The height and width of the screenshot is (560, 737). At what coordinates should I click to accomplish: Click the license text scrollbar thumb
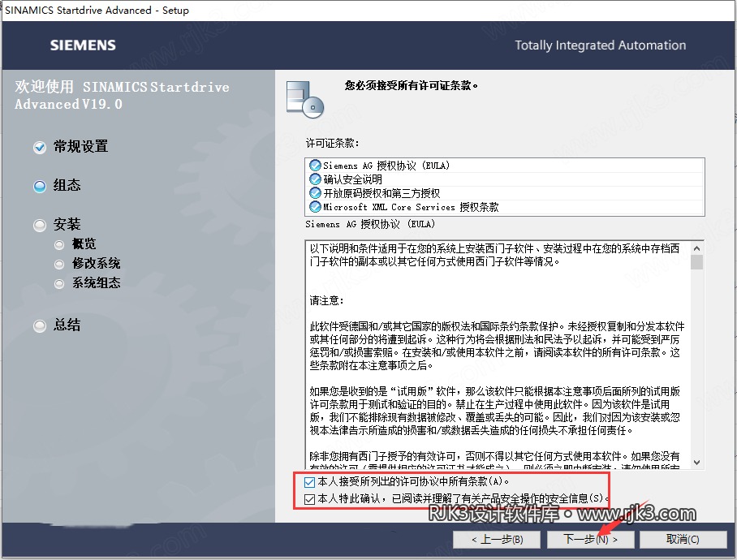(x=697, y=262)
